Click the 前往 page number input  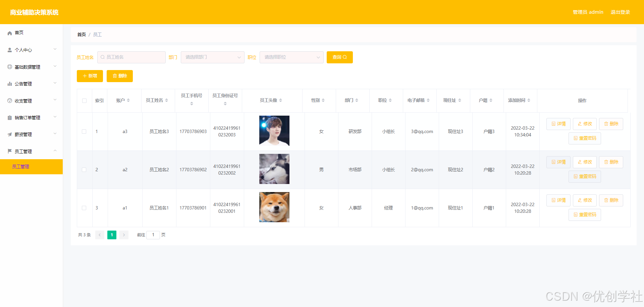[x=153, y=235]
